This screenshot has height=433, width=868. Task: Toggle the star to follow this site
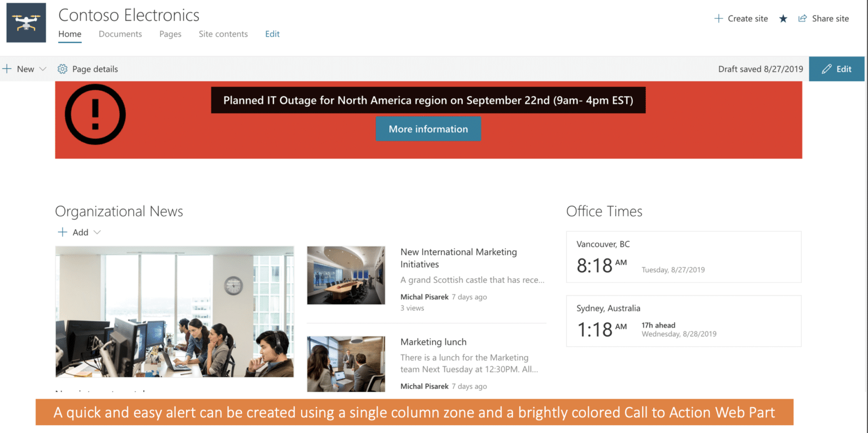(783, 18)
